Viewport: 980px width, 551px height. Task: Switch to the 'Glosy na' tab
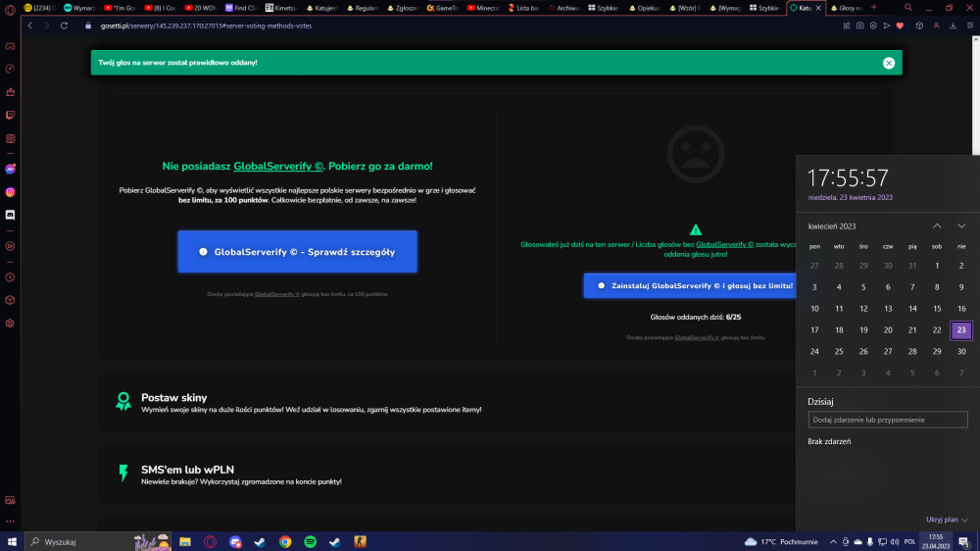[x=847, y=8]
